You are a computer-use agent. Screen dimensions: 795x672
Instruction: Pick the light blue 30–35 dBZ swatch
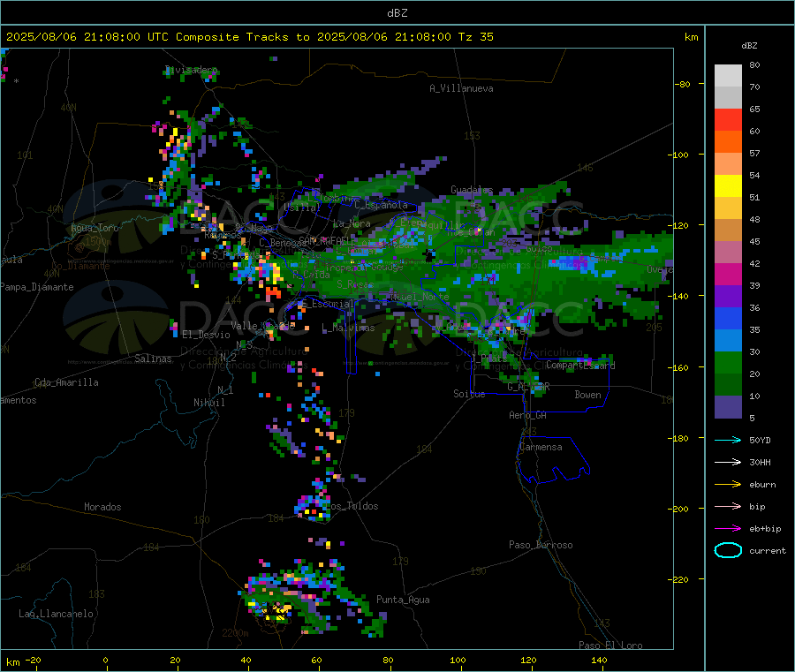point(728,341)
